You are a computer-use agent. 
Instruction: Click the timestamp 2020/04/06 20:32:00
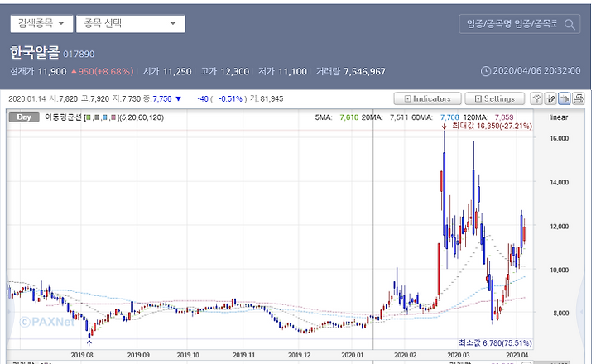click(536, 70)
